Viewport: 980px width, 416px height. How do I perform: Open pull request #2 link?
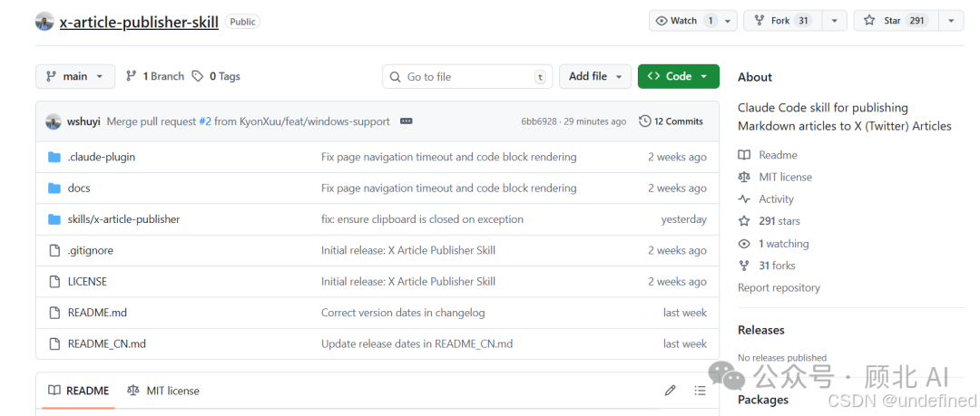pyautogui.click(x=205, y=121)
